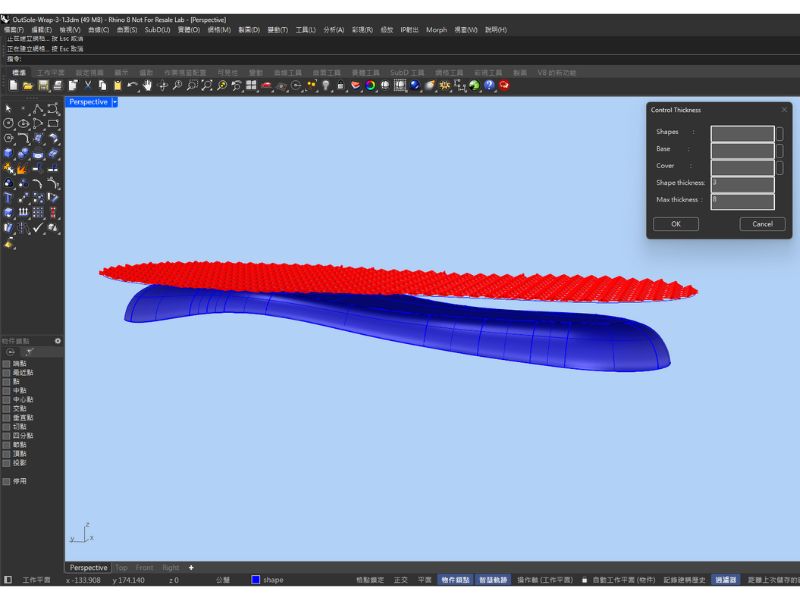Image resolution: width=800 pixels, height=600 pixels.
Task: Toggle the 停用 checkbox in osnap panel
Action: coord(7,481)
